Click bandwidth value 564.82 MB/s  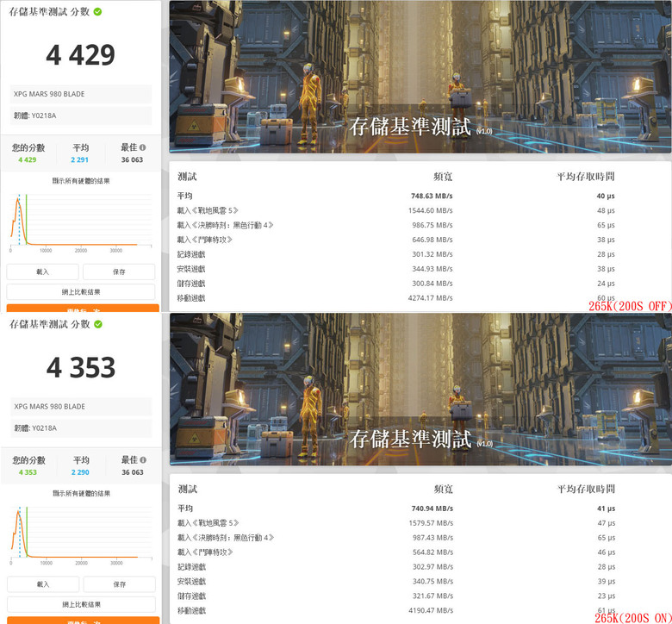click(432, 552)
